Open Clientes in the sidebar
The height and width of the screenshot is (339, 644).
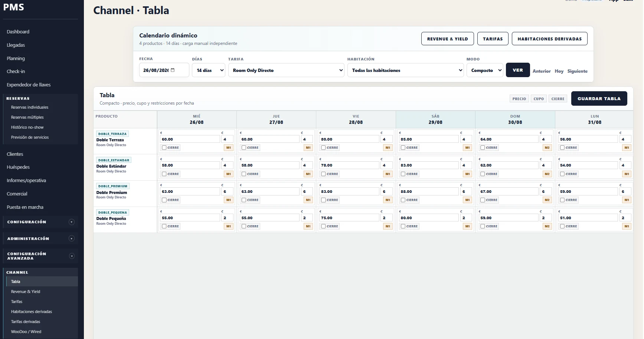click(x=15, y=154)
